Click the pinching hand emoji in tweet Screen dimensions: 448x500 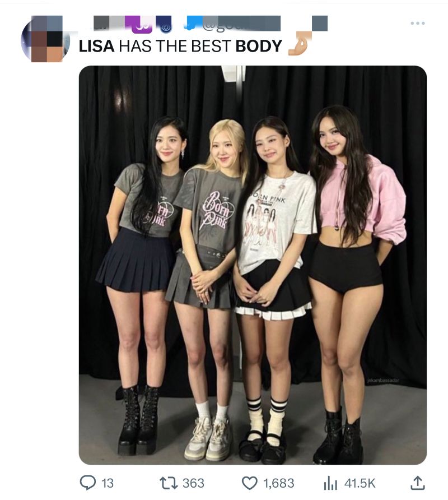tap(299, 44)
